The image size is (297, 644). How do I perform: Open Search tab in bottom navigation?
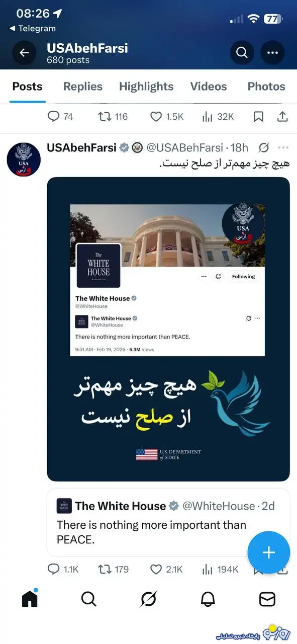coord(88,599)
